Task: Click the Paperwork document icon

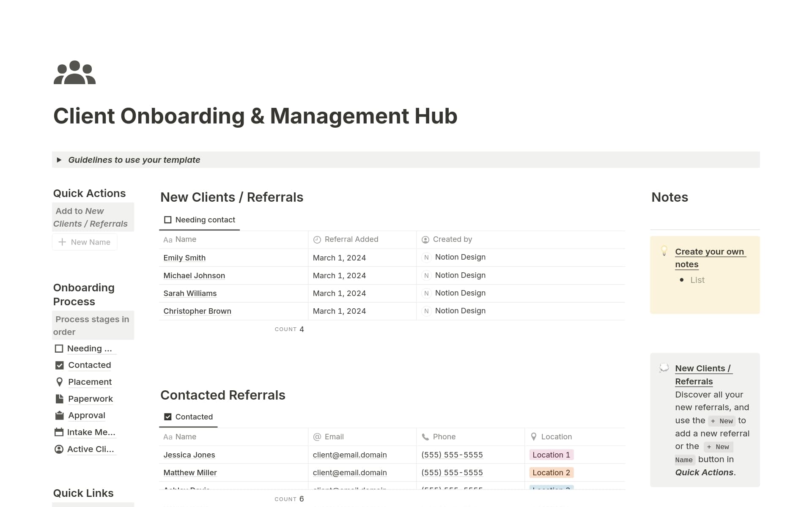Action: tap(59, 398)
